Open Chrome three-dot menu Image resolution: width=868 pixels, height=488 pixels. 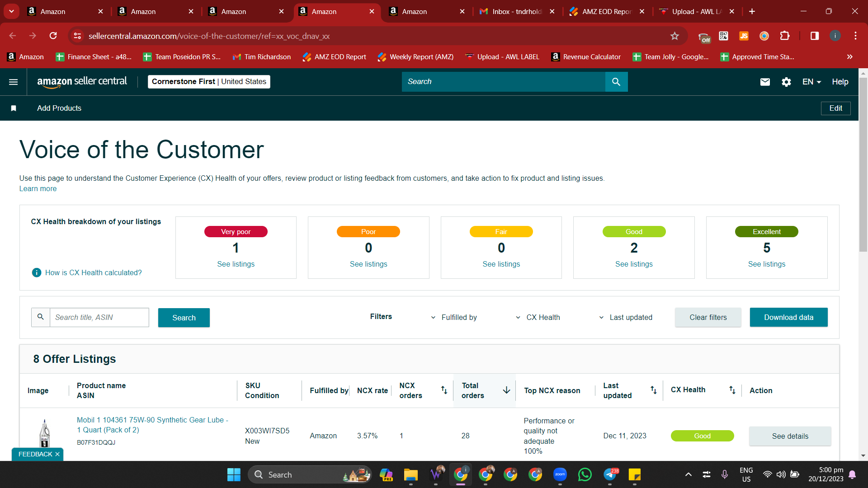tap(855, 36)
